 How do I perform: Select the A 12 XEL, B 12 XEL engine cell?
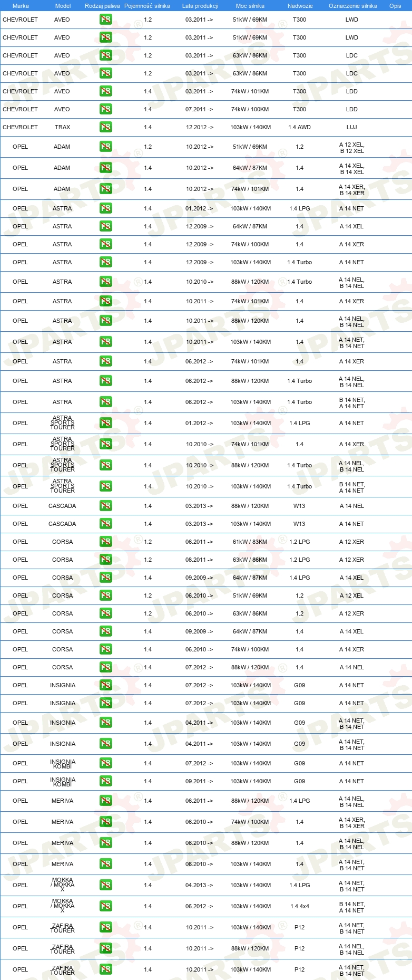coord(352,148)
